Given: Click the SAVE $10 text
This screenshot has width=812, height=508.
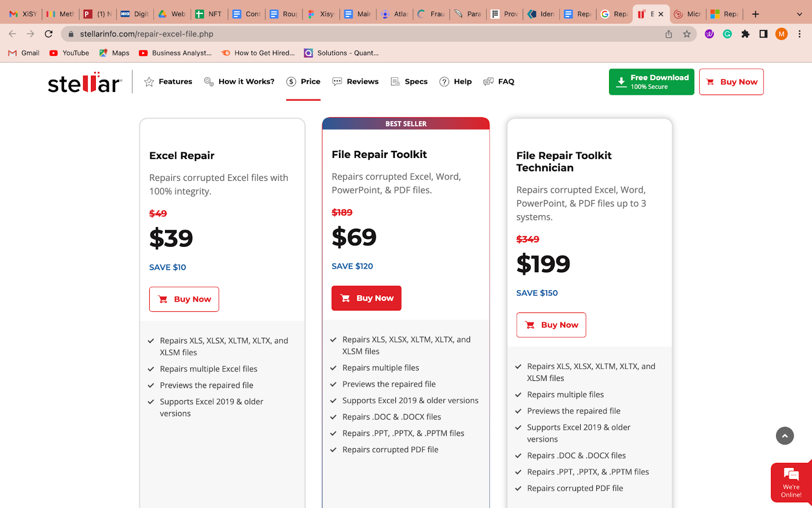Looking at the screenshot, I should tap(167, 267).
